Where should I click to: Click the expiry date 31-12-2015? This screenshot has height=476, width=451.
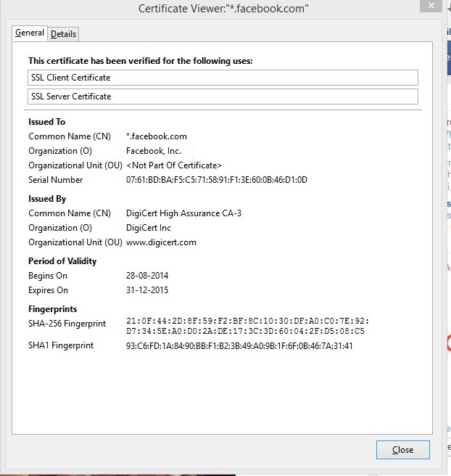click(x=147, y=290)
